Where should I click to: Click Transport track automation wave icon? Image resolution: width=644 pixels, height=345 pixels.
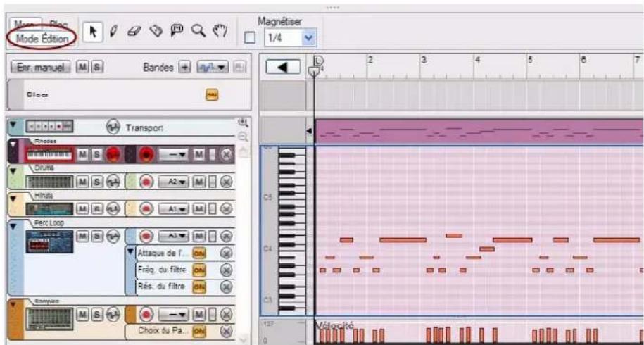tap(113, 127)
